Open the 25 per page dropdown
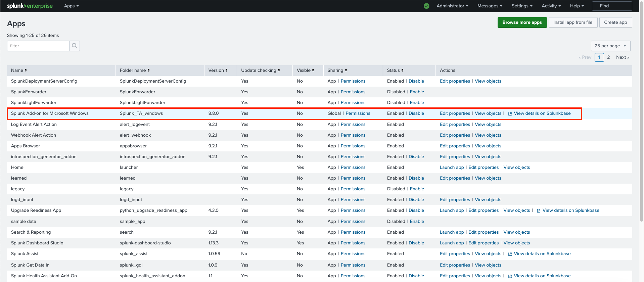The image size is (644, 282). click(610, 46)
